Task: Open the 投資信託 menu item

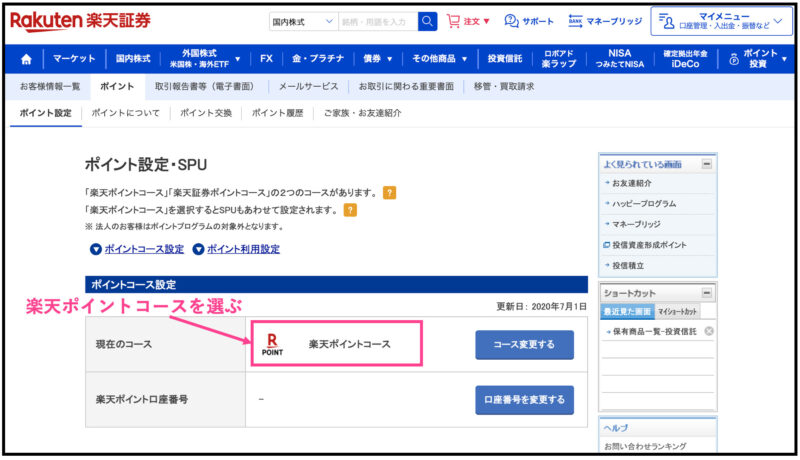Action: pos(505,59)
